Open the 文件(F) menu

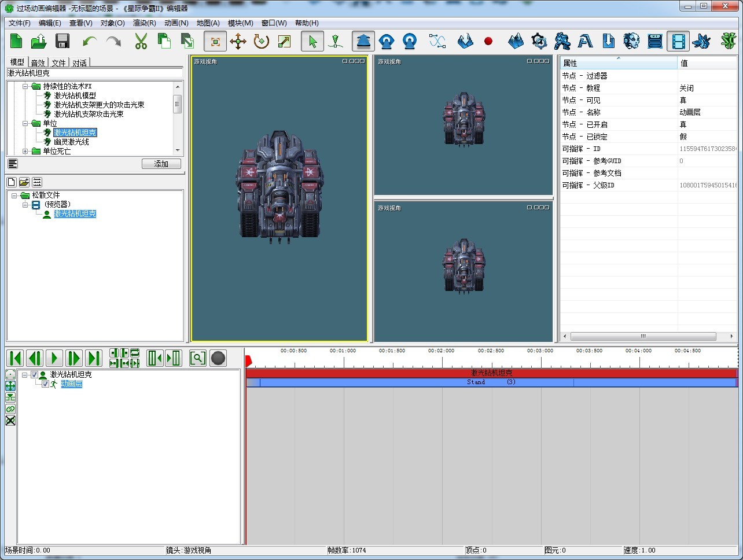point(20,23)
